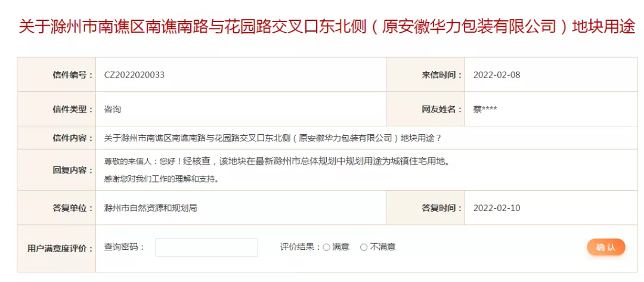Select the 满意 radio button
Viewport: 644px width, 282px height.
(326, 247)
